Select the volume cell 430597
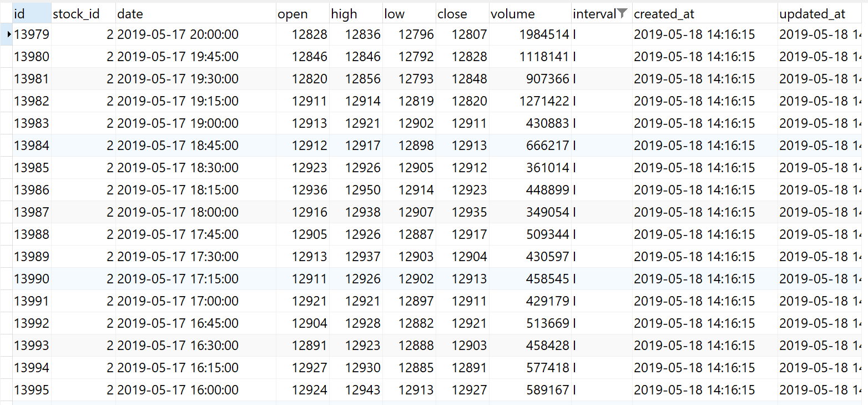Screen dimensions: 868x405 530,257
